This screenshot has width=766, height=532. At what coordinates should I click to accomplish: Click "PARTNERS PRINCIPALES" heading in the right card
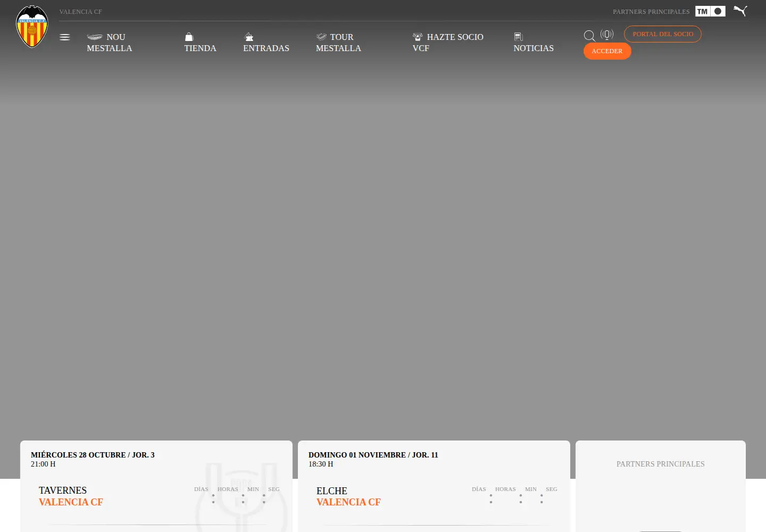click(661, 464)
